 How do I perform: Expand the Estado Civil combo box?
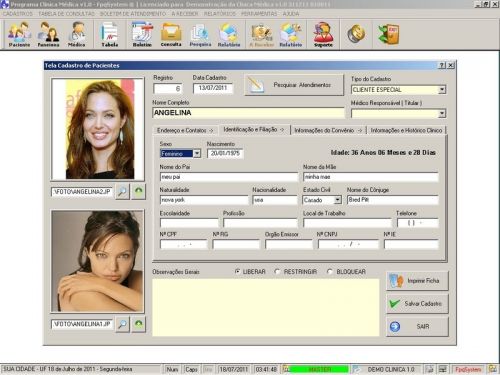point(338,200)
